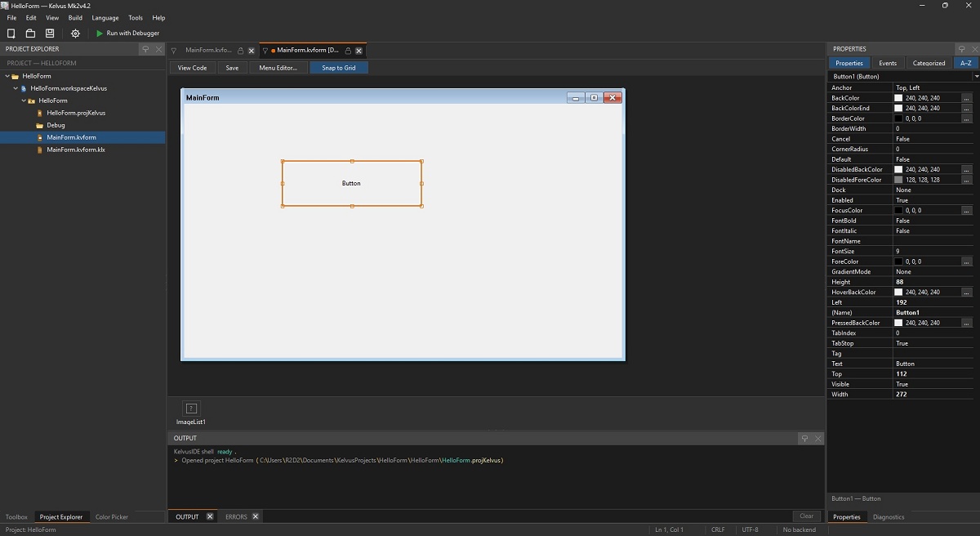Pin the Output panel
This screenshot has height=536, width=980.
tap(804, 439)
